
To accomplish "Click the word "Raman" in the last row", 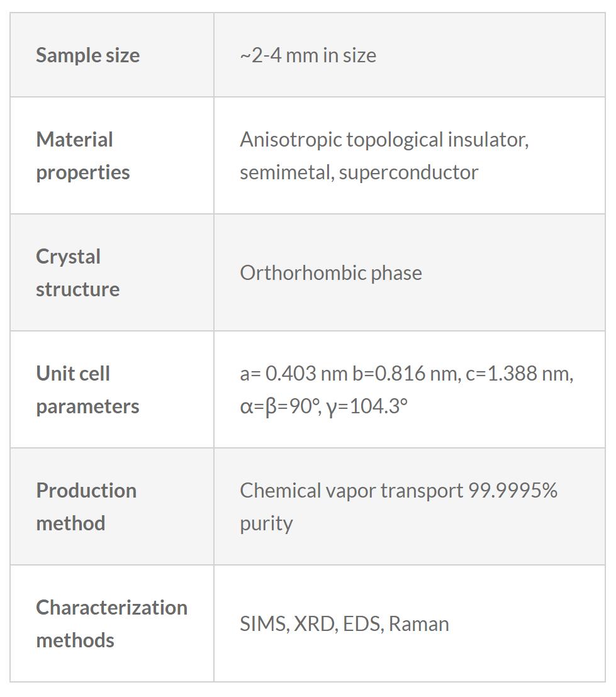I will coord(418,624).
